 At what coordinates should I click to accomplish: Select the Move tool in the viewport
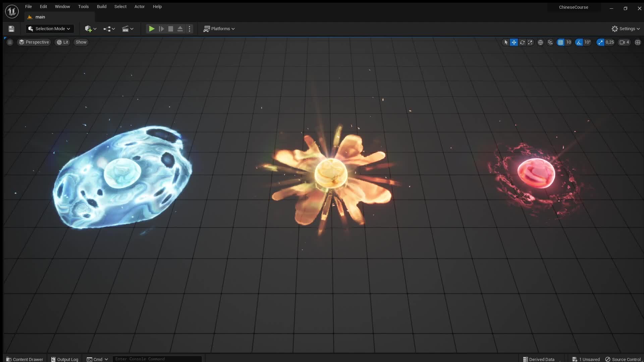point(514,42)
